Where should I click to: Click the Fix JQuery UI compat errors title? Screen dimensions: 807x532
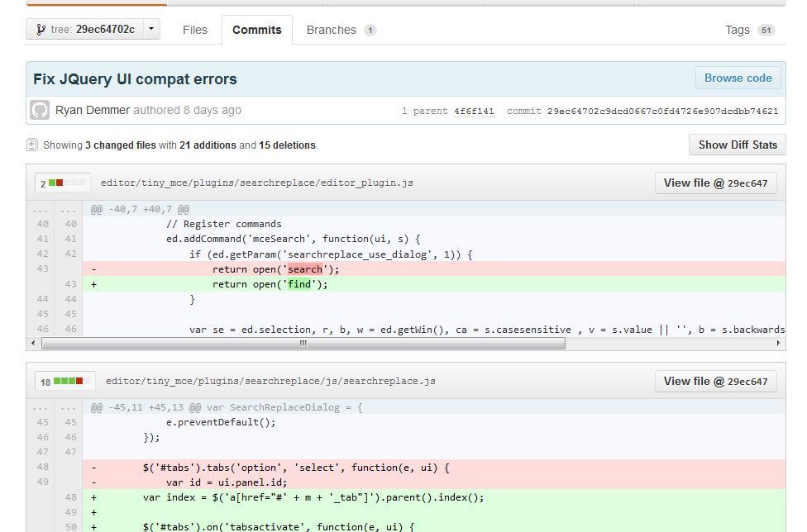click(135, 78)
